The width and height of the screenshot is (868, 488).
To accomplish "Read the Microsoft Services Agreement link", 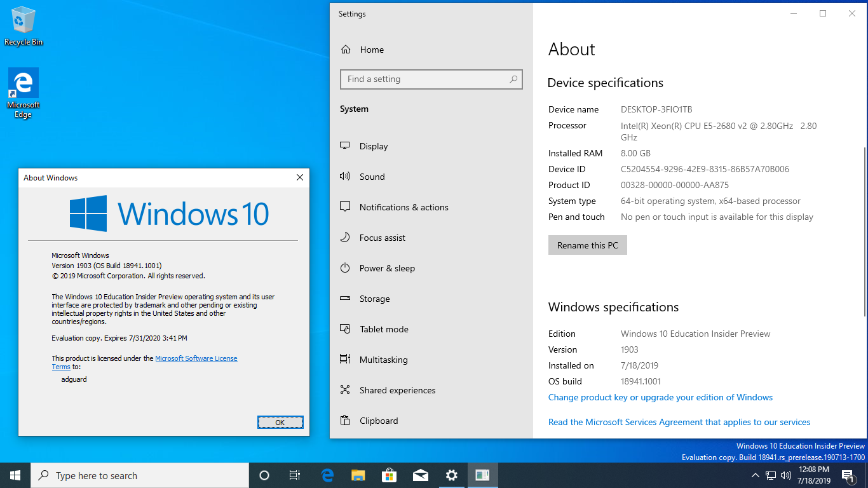I will (679, 422).
